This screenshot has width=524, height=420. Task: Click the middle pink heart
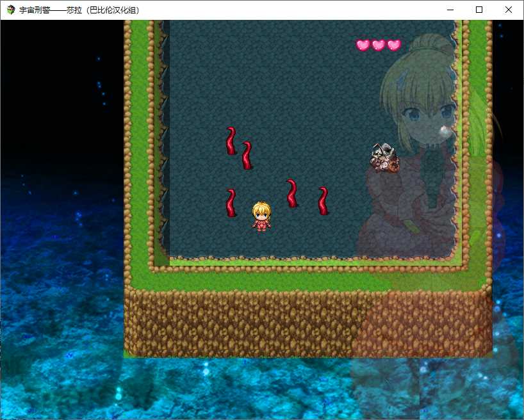pos(379,45)
